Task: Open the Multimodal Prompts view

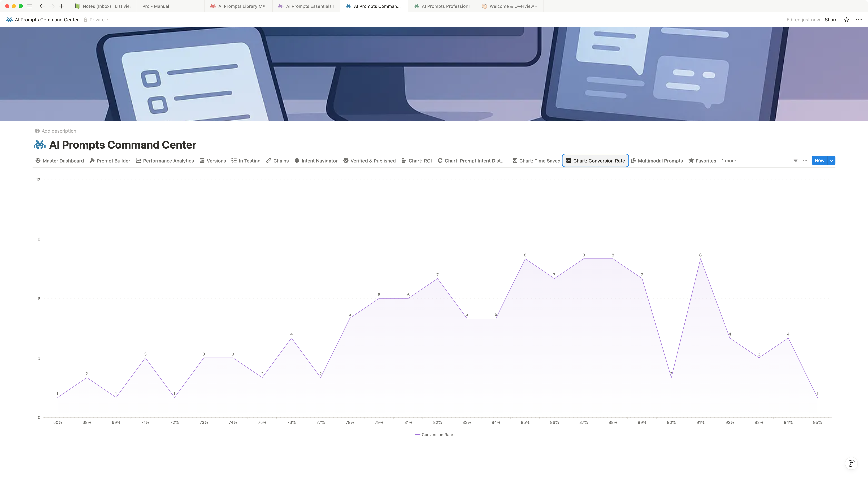Action: pos(657,161)
